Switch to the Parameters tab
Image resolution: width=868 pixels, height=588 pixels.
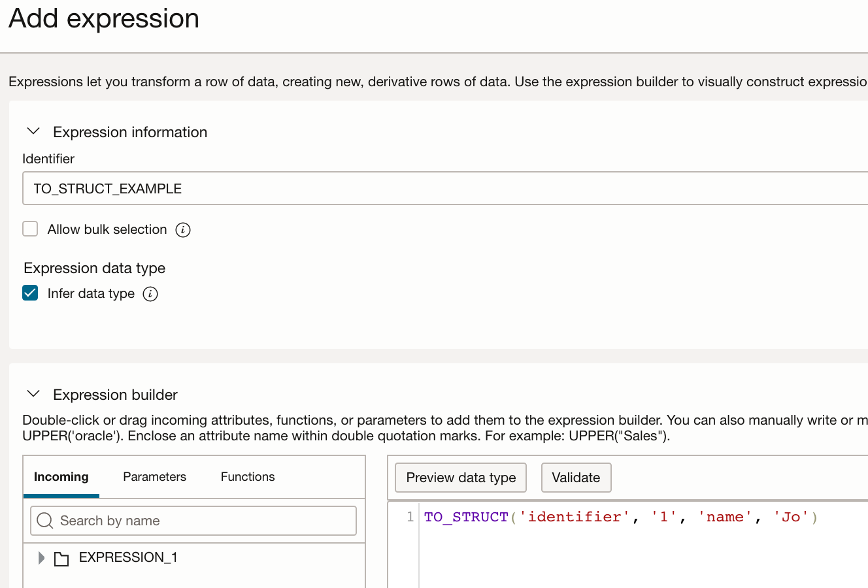154,477
